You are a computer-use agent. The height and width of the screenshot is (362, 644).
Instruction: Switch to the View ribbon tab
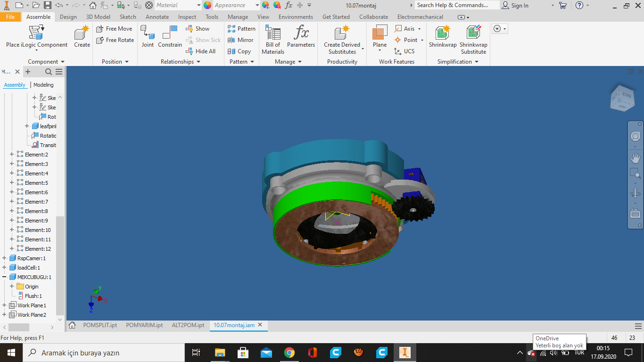263,16
